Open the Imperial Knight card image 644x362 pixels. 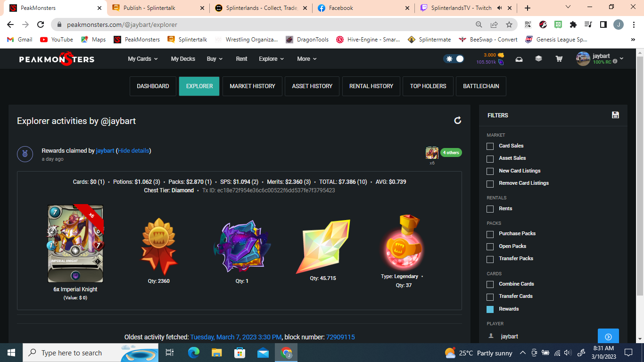(x=75, y=244)
